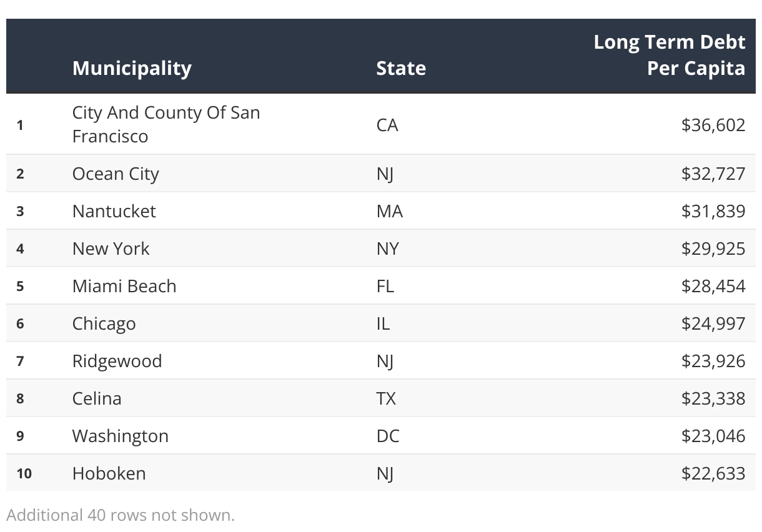Viewport: 762px width, 532px height.
Task: Click the 'Additional 40 rows not shown' note
Action: [121, 515]
